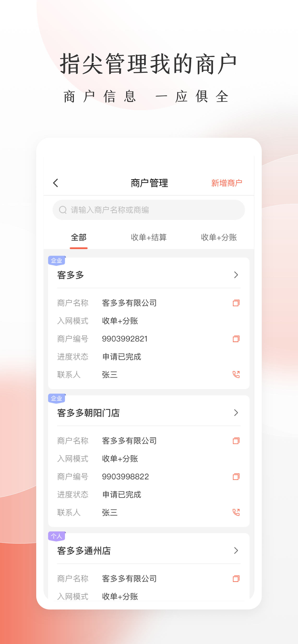The image size is (298, 644).
Task: Select the 客多多朝阳门店 title
Action: [88, 413]
